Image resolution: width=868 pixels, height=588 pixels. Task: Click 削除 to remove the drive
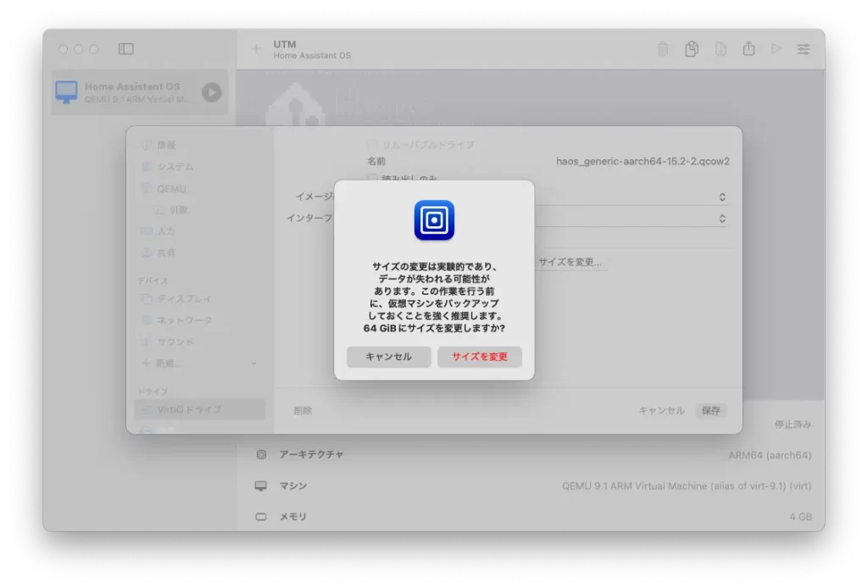click(x=303, y=410)
